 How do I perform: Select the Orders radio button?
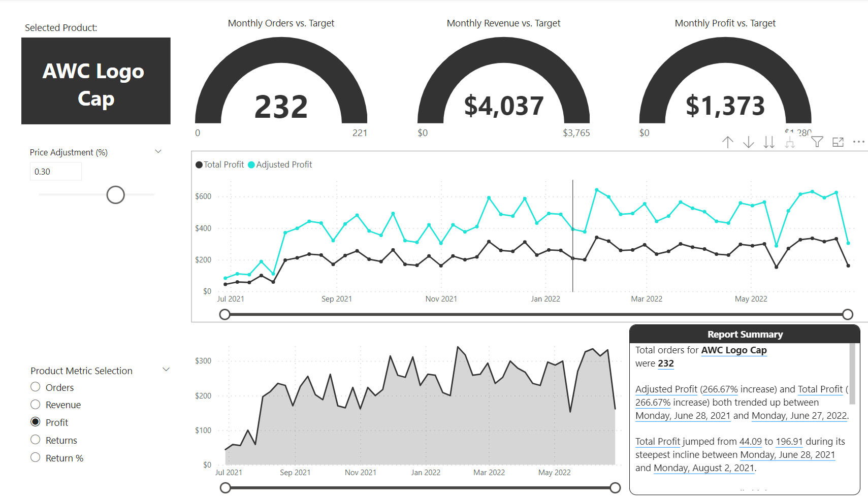[x=36, y=387]
